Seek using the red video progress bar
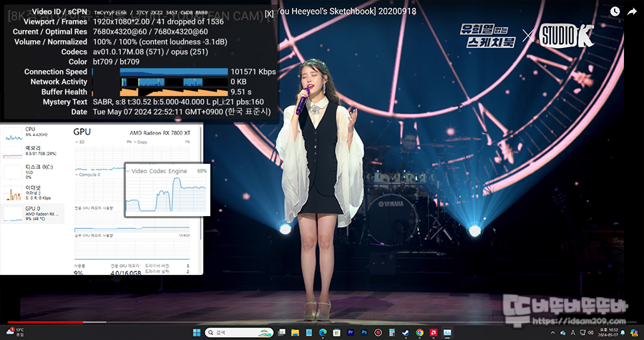This screenshot has width=644, height=340. 45,322
